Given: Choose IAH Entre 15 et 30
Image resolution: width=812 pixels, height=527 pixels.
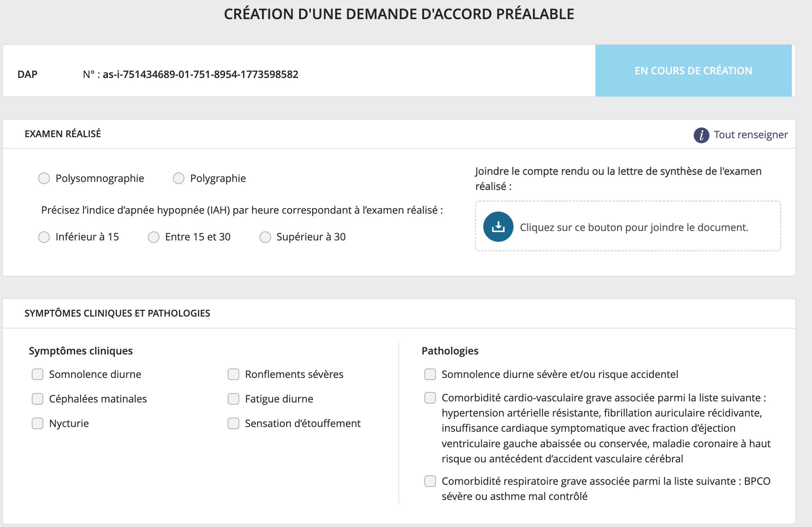Looking at the screenshot, I should pyautogui.click(x=154, y=237).
